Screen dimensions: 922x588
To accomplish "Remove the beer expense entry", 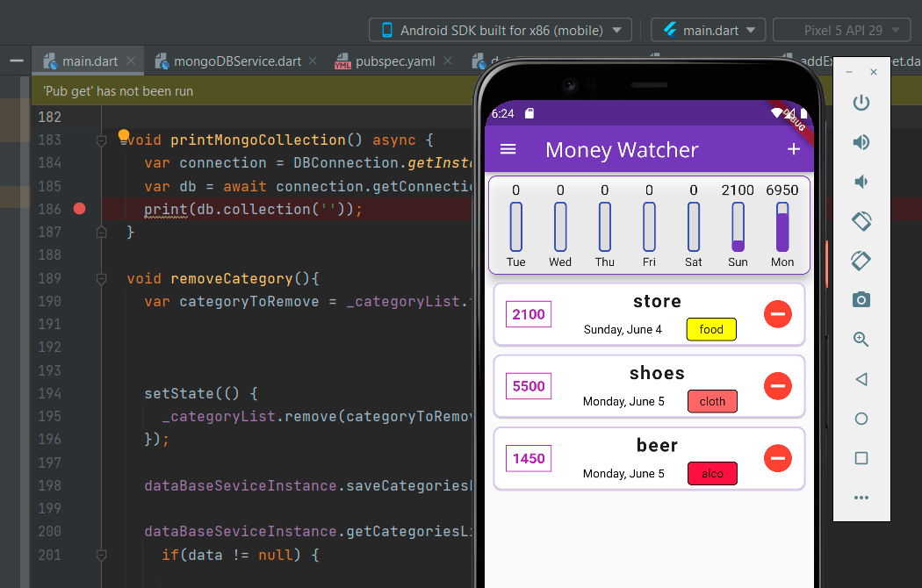I will coord(777,458).
